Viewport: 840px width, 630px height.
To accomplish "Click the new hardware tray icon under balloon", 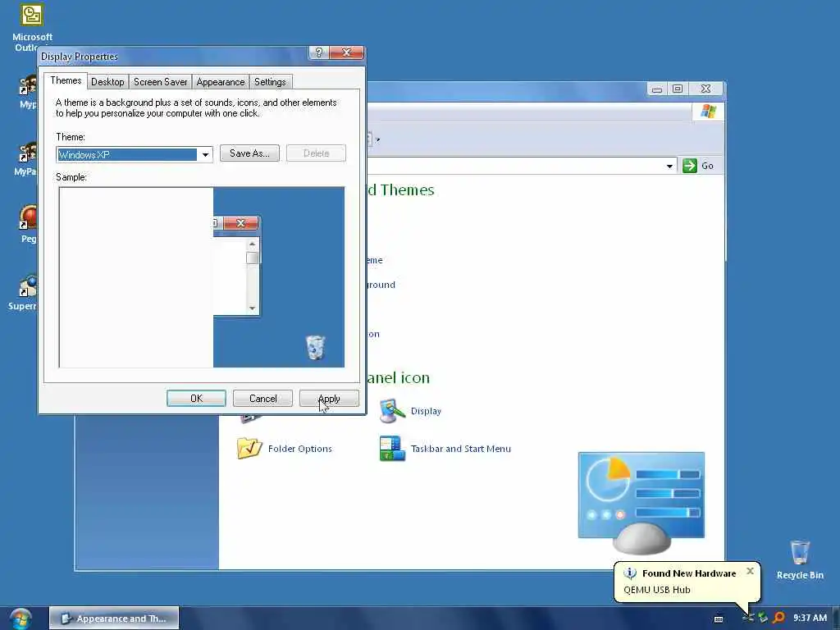I will click(x=748, y=618).
